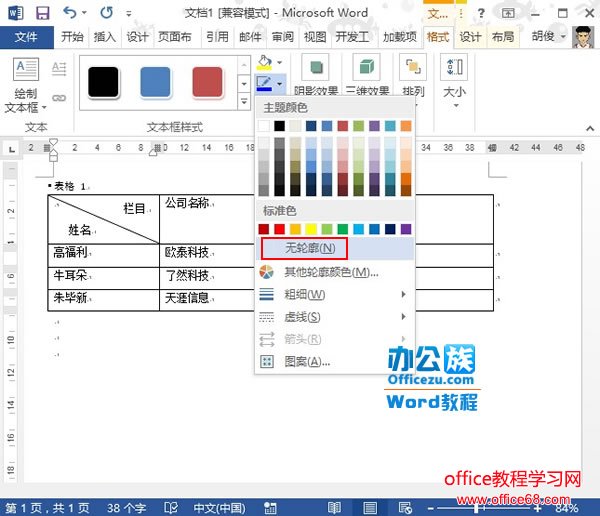The image size is (600, 516).
Task: Switch to the 插入 Insert tab
Action: [104, 37]
